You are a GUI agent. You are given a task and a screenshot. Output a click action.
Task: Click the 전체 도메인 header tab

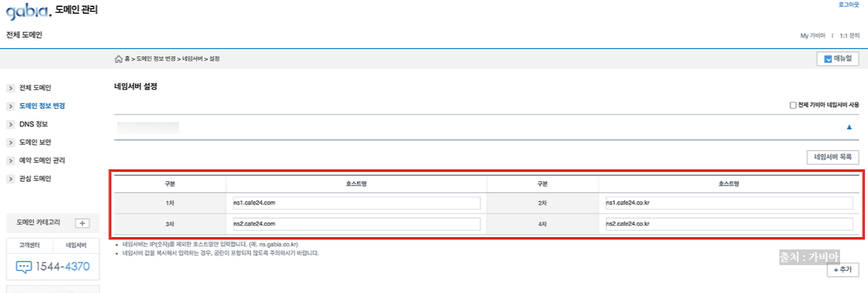pos(24,35)
